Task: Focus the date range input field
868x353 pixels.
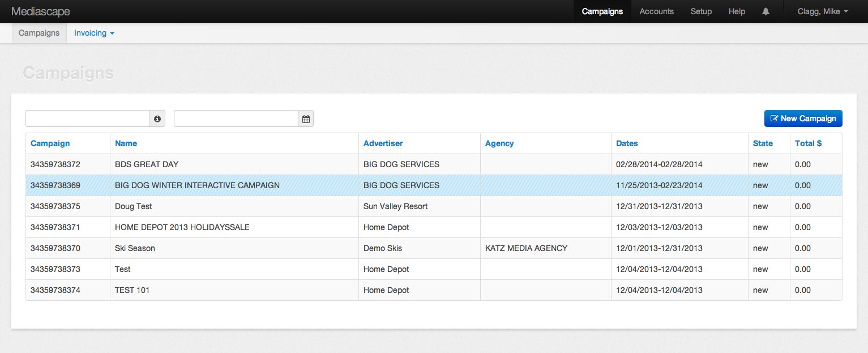Action: (x=236, y=119)
